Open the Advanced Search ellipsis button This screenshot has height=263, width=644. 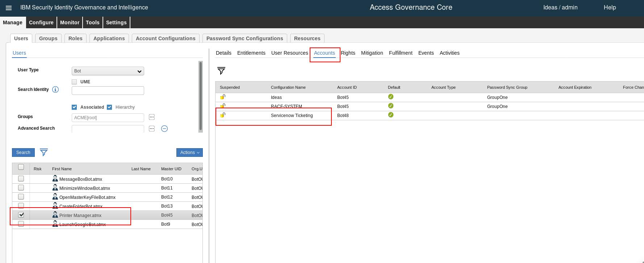(152, 129)
